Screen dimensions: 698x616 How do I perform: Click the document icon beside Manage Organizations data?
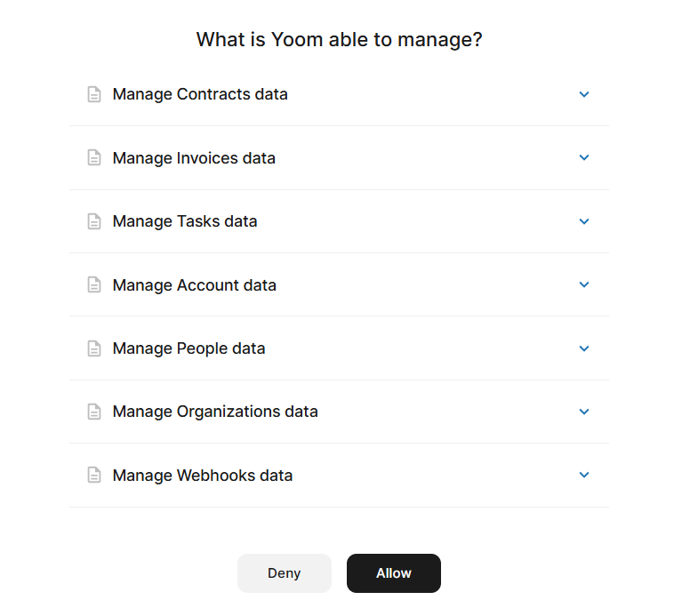94,412
